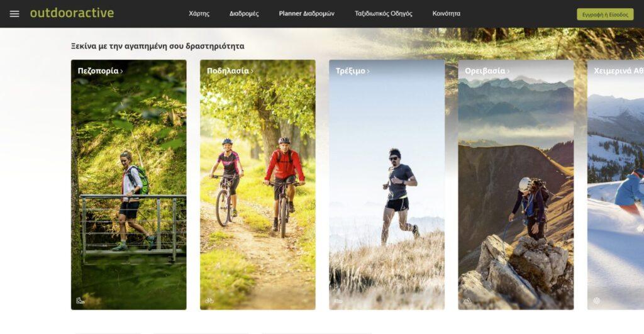Select the trail runner photo card

pyautogui.click(x=387, y=184)
